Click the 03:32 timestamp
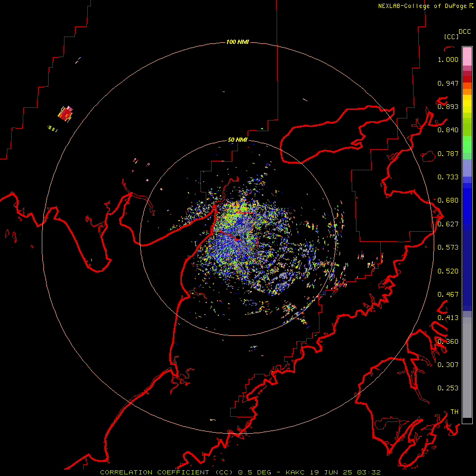The height and width of the screenshot is (476, 476). (x=369, y=472)
